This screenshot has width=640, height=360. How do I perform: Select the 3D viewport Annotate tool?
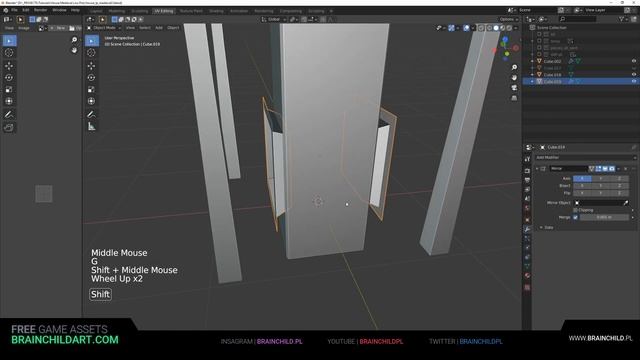[x=91, y=115]
